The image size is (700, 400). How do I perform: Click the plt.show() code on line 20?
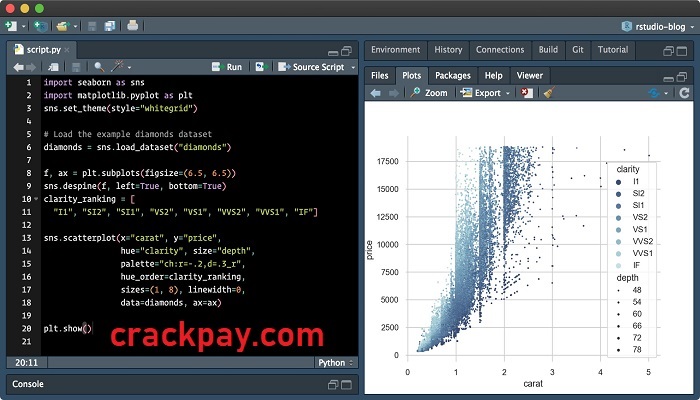[x=68, y=329]
